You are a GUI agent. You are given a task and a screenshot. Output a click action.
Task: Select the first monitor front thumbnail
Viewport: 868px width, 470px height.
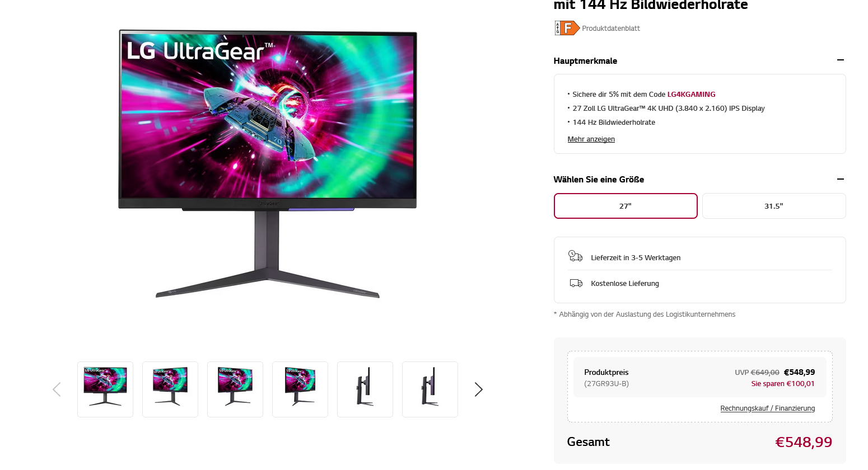[x=105, y=389]
